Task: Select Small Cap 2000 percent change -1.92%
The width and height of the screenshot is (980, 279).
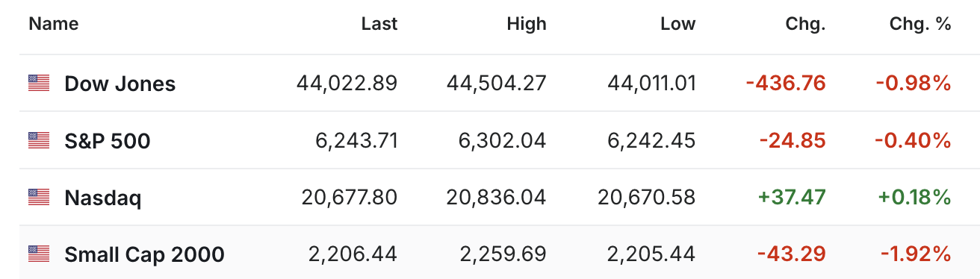Action: click(916, 254)
